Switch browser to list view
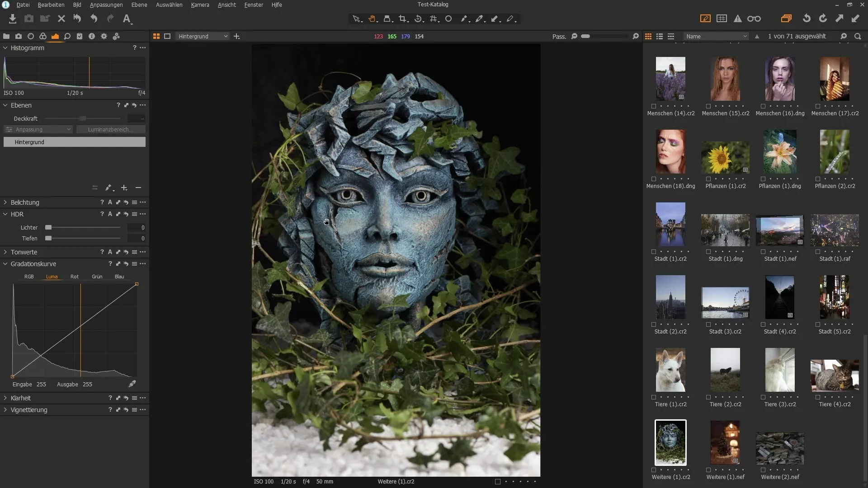 tap(660, 36)
